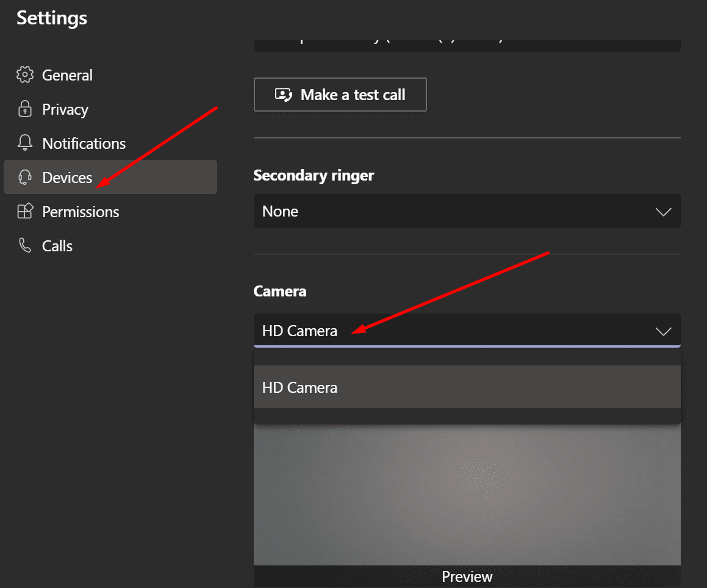This screenshot has width=707, height=588.
Task: Click the Privacy lock icon
Action: pyautogui.click(x=25, y=109)
